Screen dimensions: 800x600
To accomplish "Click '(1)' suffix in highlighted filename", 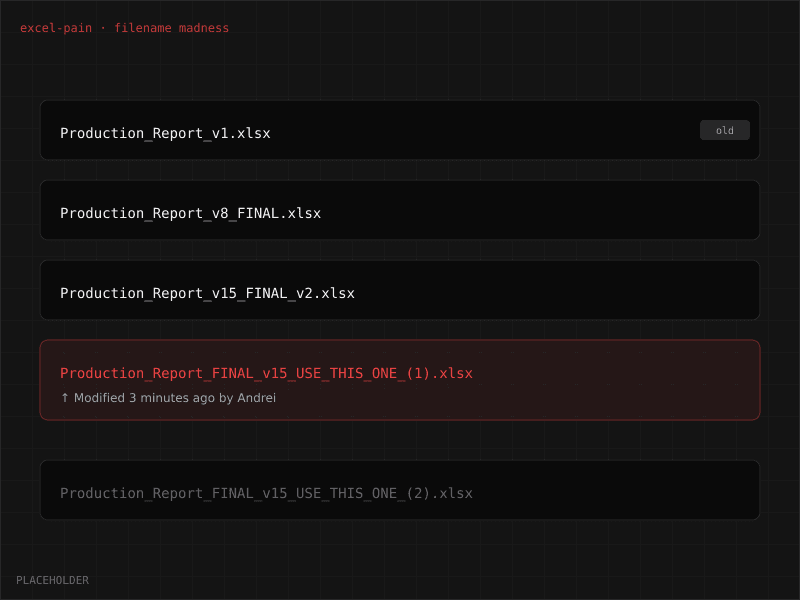I will point(418,373).
